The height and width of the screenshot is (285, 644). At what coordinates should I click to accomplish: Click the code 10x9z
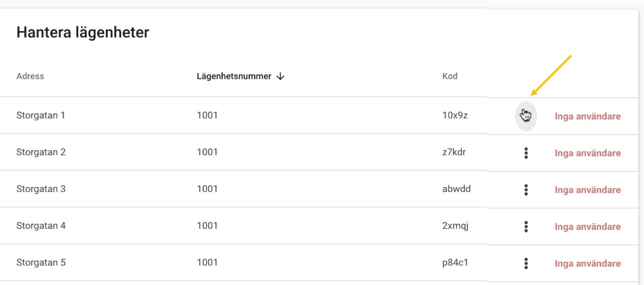click(x=455, y=115)
